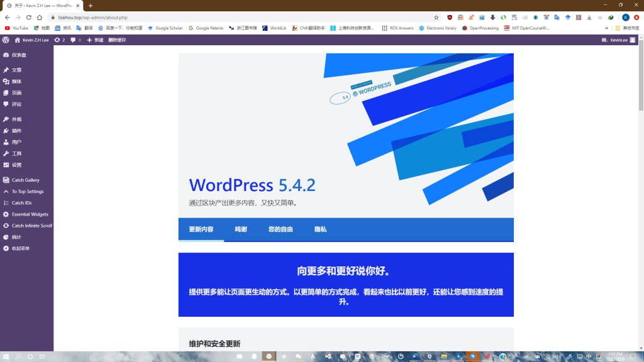This screenshot has height=362, width=644.
Task: Open the Chrome profile avatar K
Action: coord(626,17)
